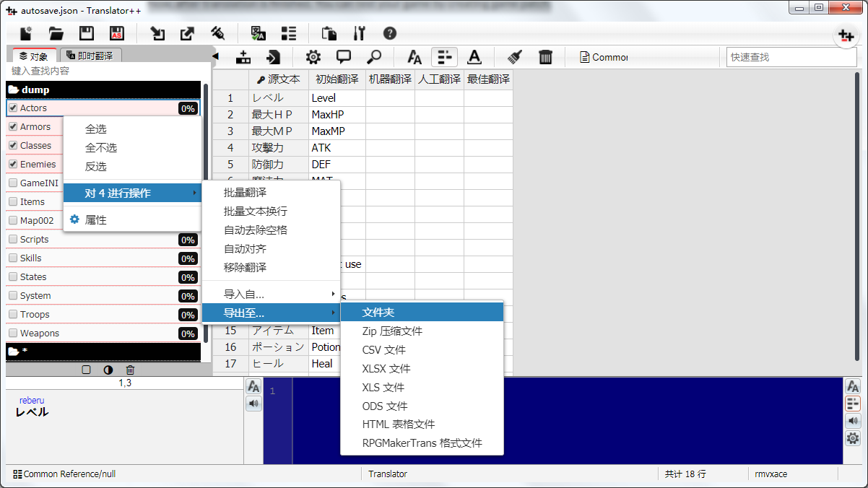Image resolution: width=868 pixels, height=488 pixels.
Task: Click the paintbrush clear icon
Action: point(515,57)
